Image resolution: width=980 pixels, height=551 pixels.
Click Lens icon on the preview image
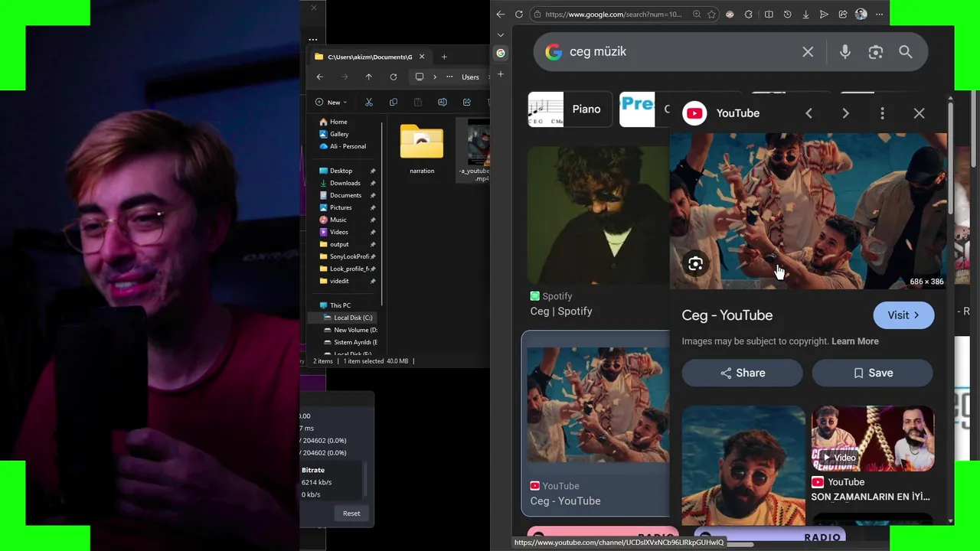point(695,263)
